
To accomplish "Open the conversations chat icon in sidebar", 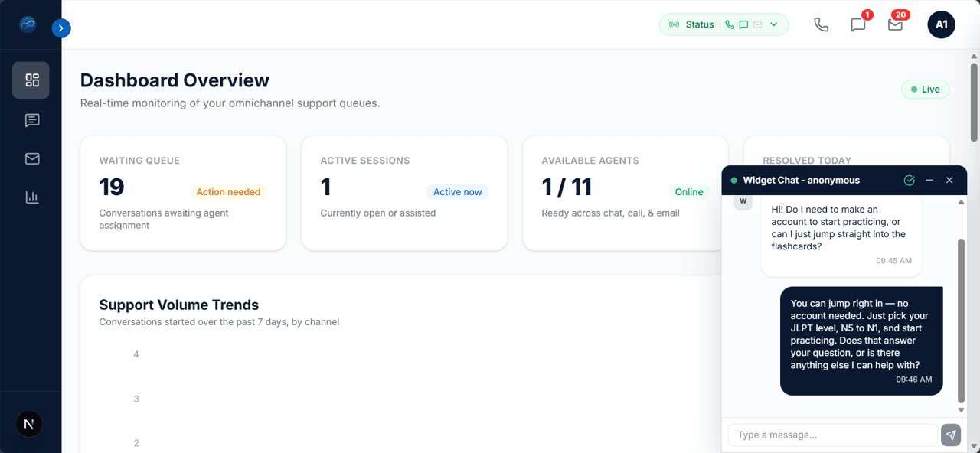I will pyautogui.click(x=31, y=120).
